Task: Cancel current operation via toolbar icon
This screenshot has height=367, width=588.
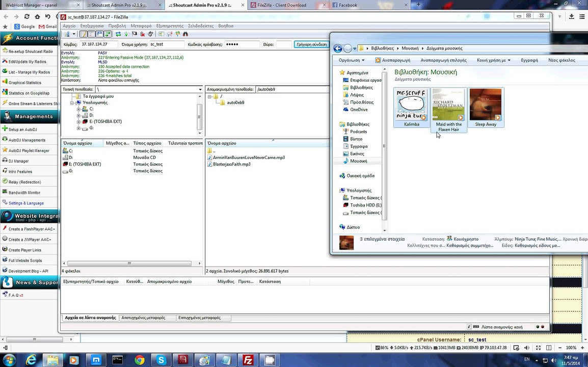Action: pyautogui.click(x=134, y=34)
